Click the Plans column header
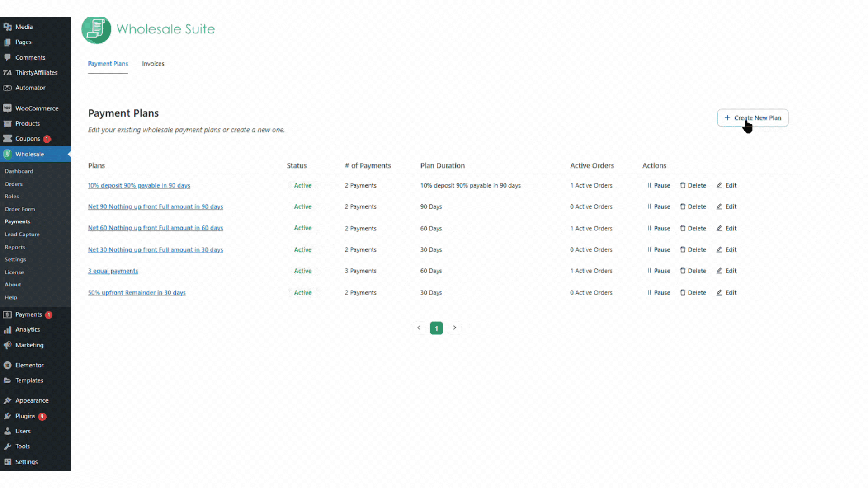This screenshot has width=868, height=488. click(96, 165)
